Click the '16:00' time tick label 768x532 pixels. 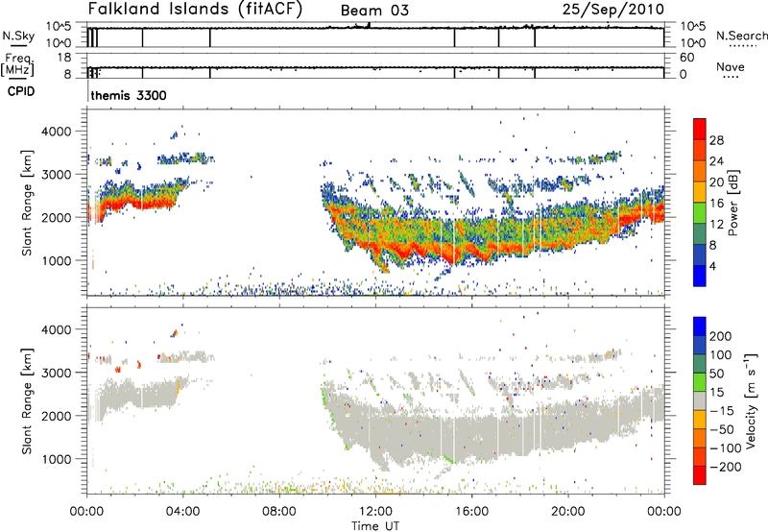point(471,512)
